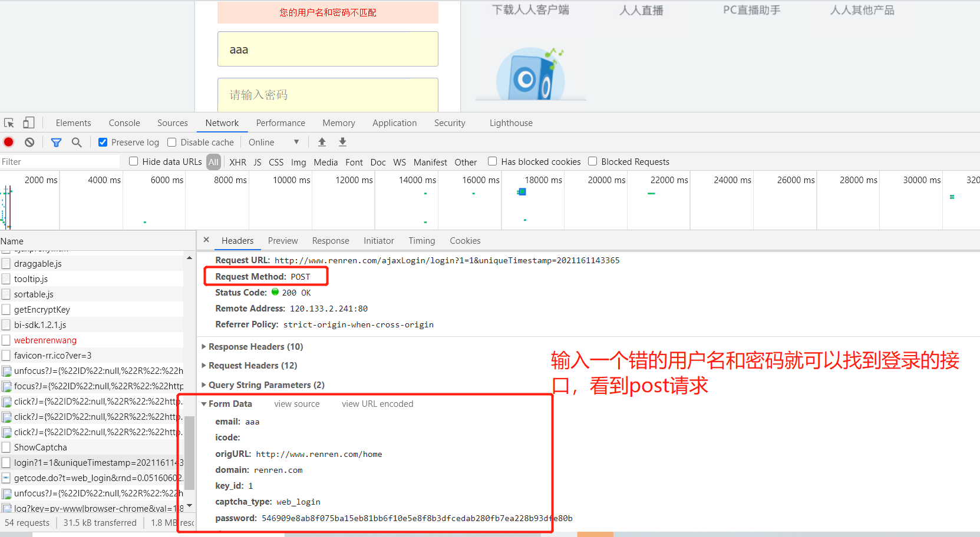Viewport: 980px width, 537px height.
Task: Open the Application tab
Action: pyautogui.click(x=395, y=123)
